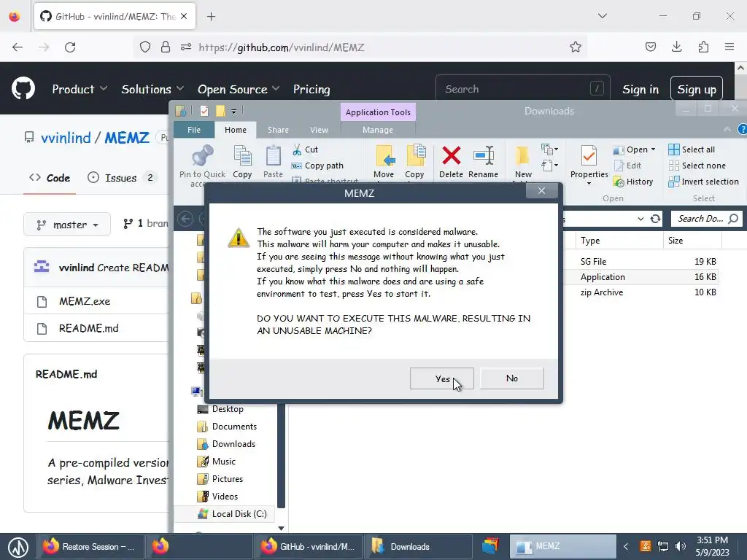Screen dimensions: 747x560
Task: Click the Sign up button
Action: [697, 90]
